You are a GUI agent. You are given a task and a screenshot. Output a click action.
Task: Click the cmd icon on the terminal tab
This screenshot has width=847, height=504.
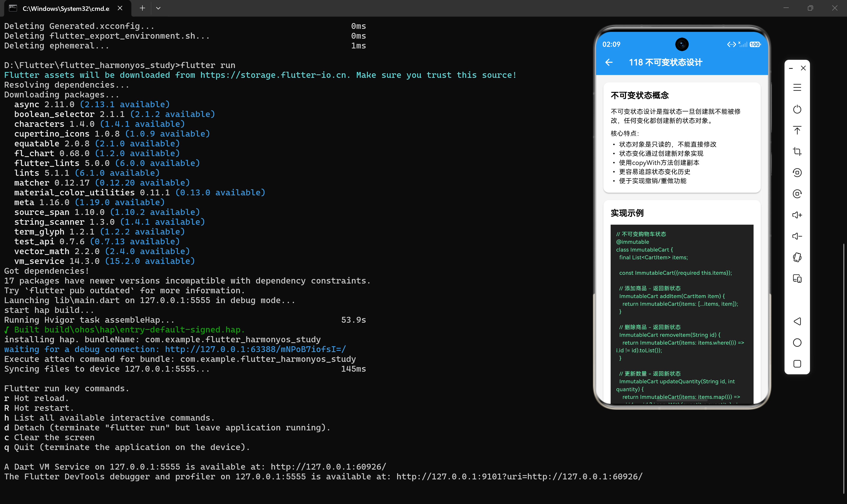coord(13,8)
